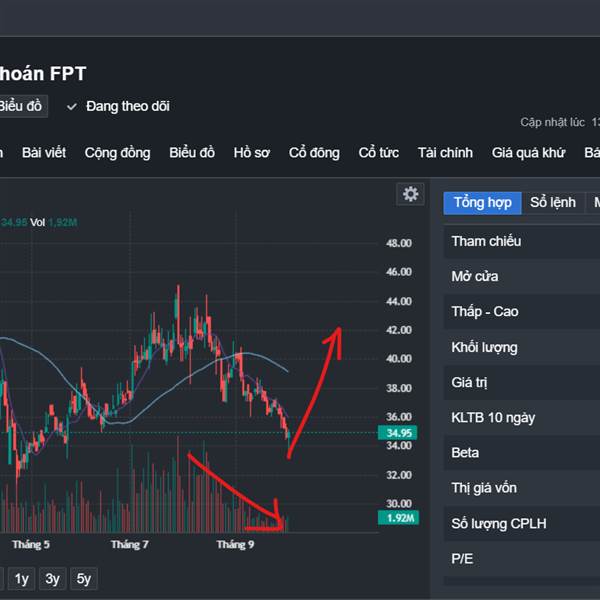View the Tài chính tab
Image resolution: width=600 pixels, height=600 pixels.
pos(445,153)
